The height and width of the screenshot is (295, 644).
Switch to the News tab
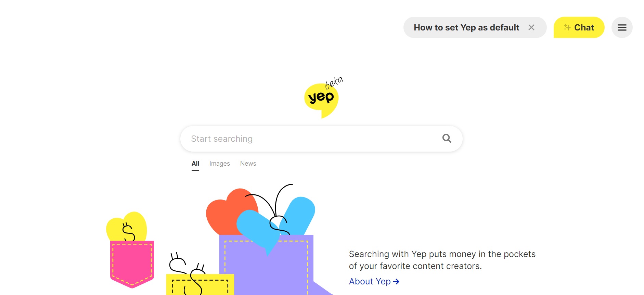coord(248,164)
